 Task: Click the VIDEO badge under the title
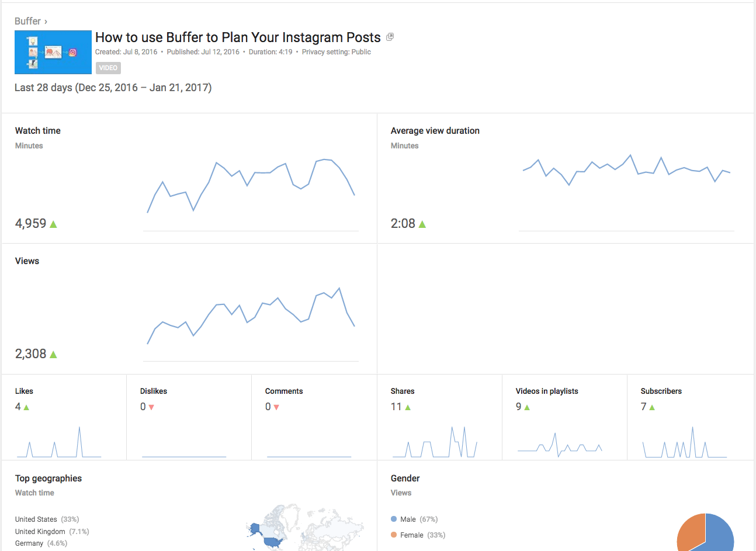point(108,68)
